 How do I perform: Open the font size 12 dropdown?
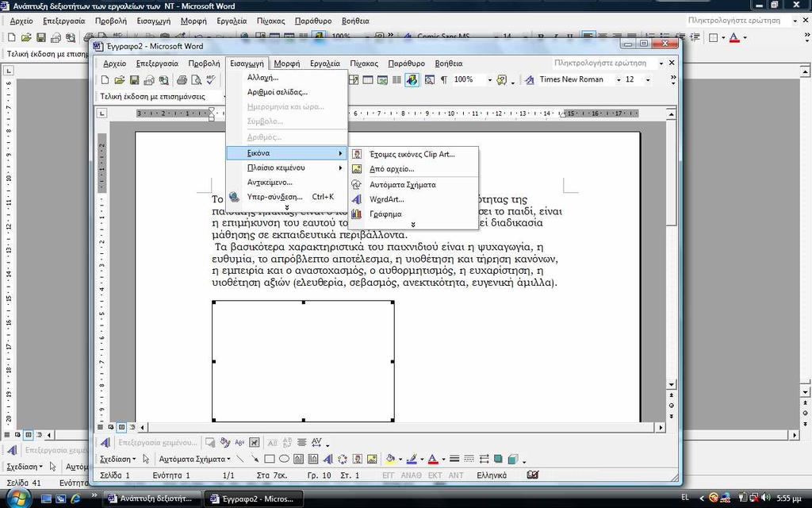tap(647, 80)
